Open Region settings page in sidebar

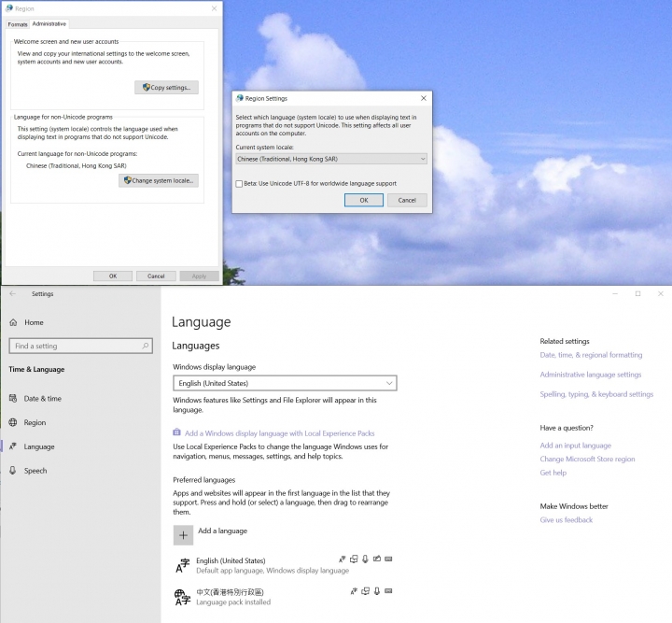[x=35, y=422]
